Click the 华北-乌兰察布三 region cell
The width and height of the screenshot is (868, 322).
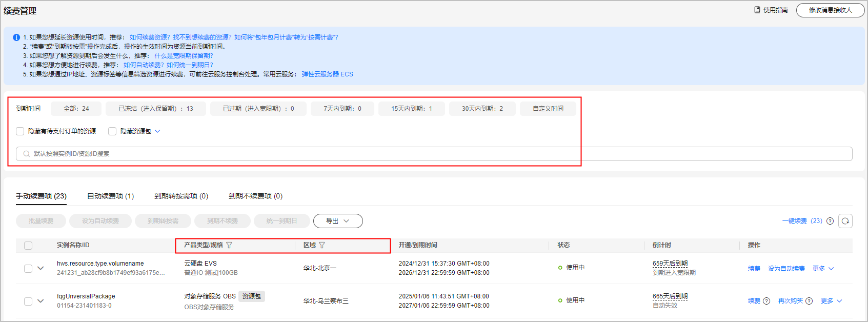(326, 301)
